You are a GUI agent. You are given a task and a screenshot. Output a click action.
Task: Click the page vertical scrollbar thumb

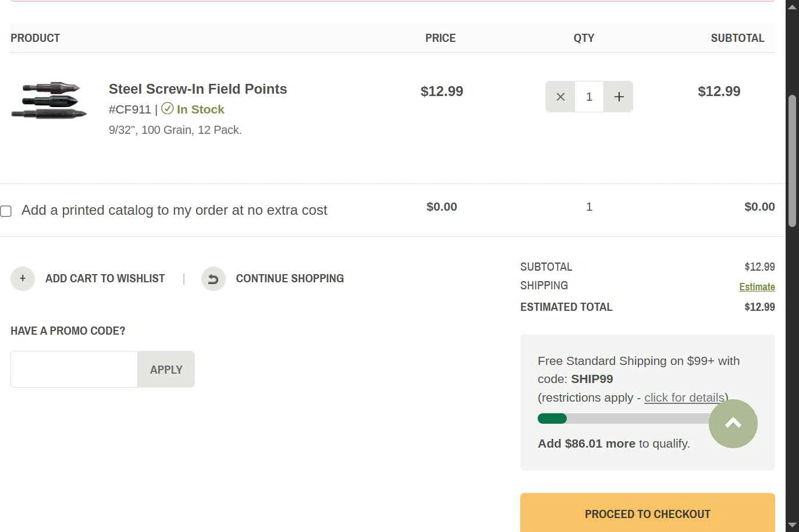792,161
